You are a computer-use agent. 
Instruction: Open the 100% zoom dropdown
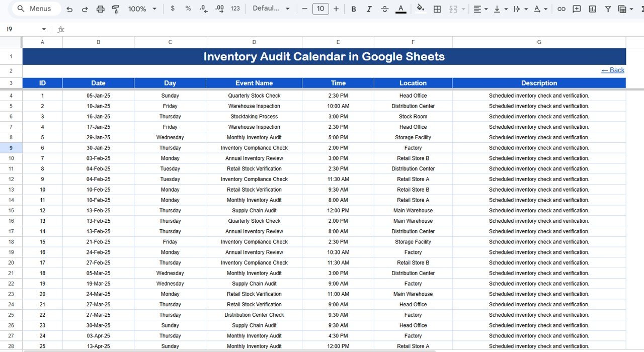[142, 9]
